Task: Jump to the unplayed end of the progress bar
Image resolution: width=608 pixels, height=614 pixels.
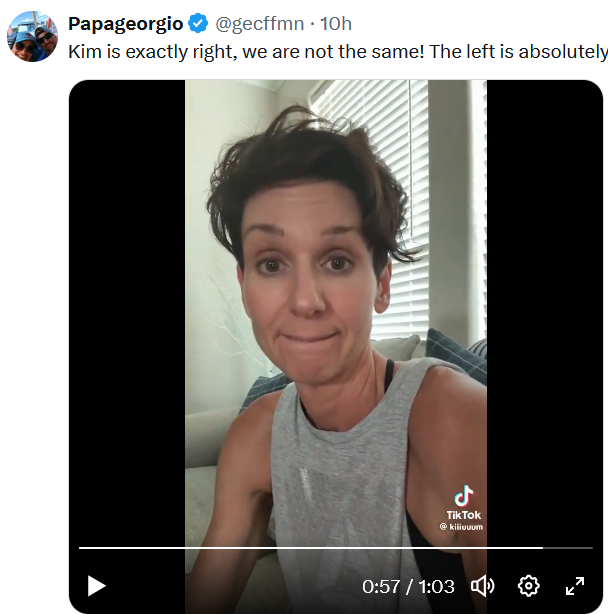Action: pyautogui.click(x=567, y=548)
